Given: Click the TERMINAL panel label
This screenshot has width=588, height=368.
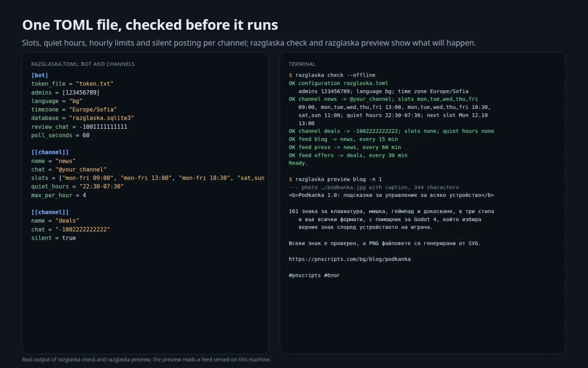Looking at the screenshot, I should [302, 64].
